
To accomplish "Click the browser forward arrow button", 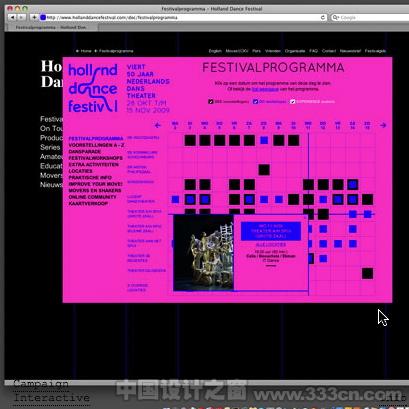I will 21,17.
